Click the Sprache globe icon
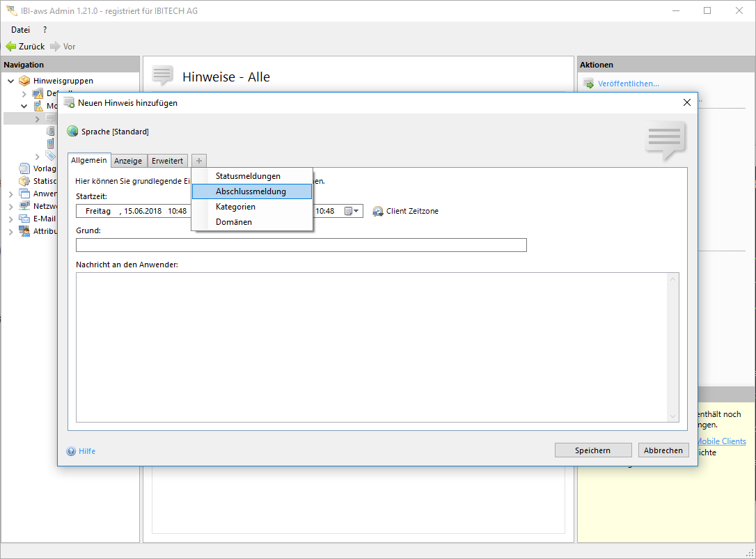Viewport: 756px width, 559px height. tap(72, 132)
